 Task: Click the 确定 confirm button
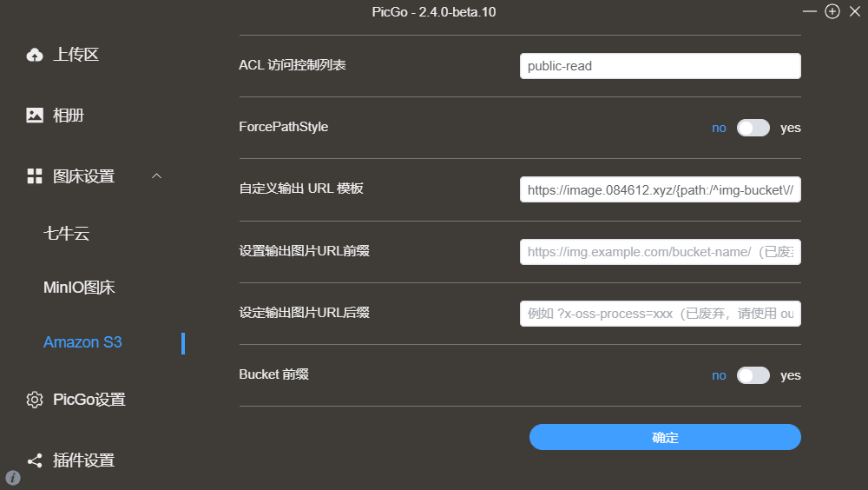[665, 437]
